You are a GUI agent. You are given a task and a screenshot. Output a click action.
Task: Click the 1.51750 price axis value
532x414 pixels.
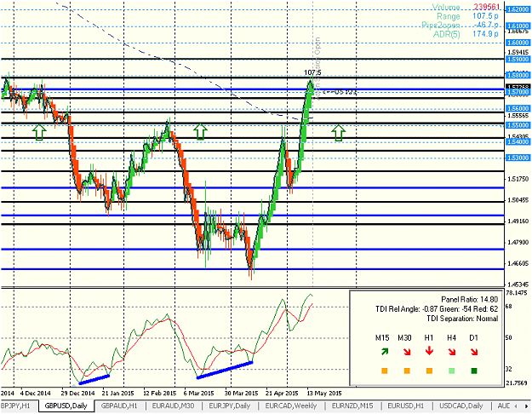(x=518, y=179)
